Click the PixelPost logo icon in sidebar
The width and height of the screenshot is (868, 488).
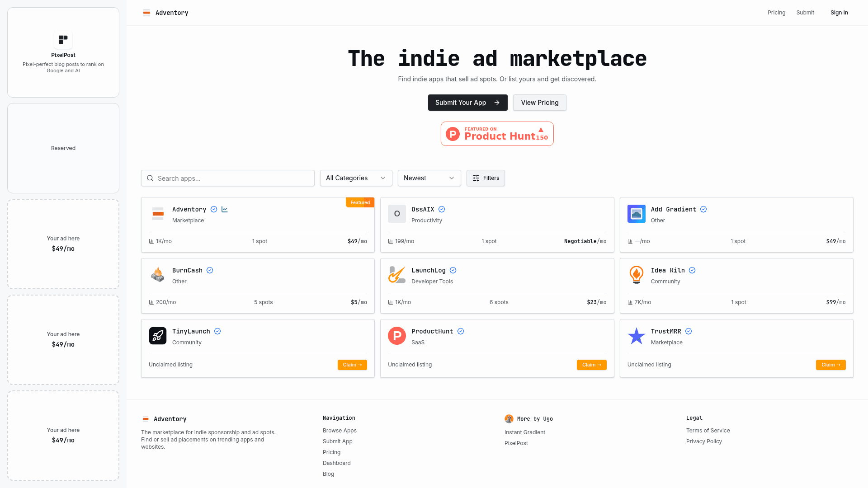[x=63, y=40]
